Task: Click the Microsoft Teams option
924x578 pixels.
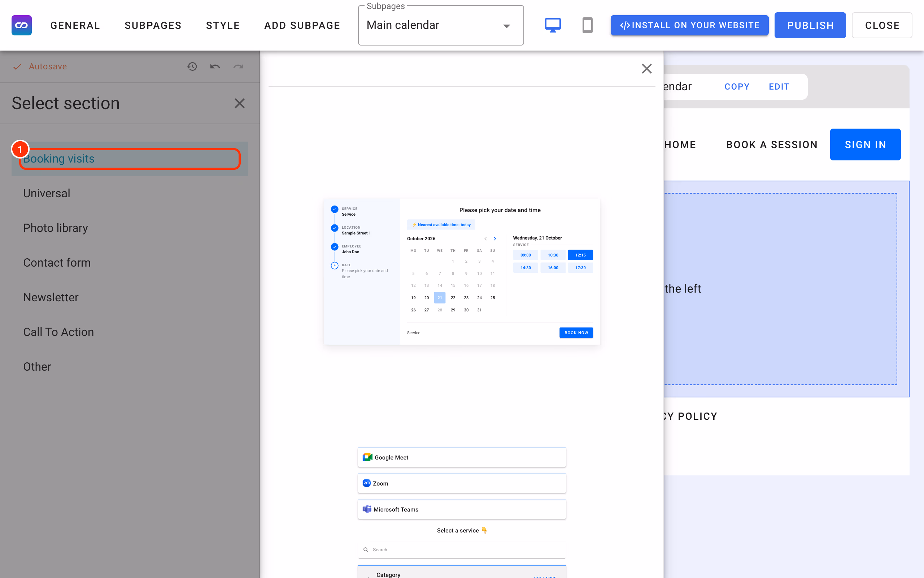Action: pos(462,510)
